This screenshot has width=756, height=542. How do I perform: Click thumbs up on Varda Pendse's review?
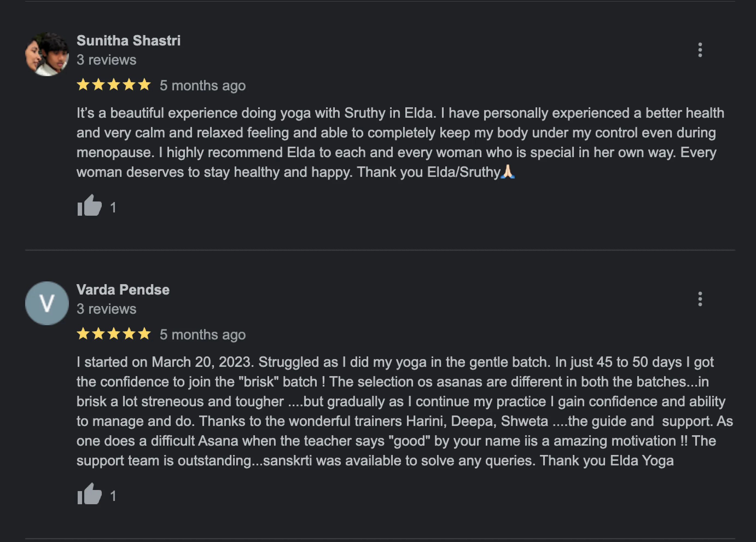89,494
